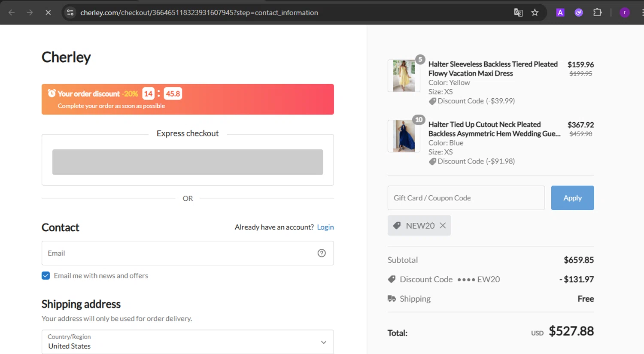Focus the Email input field

188,253
